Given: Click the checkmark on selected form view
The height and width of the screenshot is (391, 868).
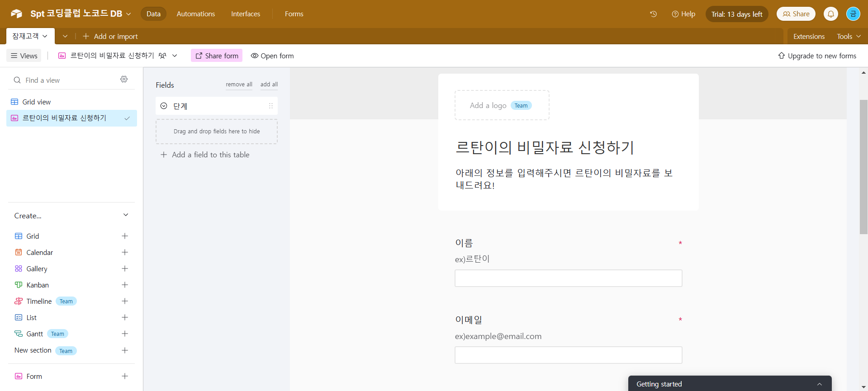Looking at the screenshot, I should click(127, 118).
